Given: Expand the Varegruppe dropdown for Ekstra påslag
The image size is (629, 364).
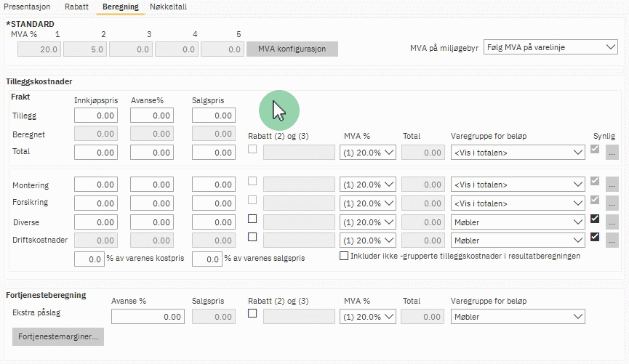Looking at the screenshot, I should [518, 317].
